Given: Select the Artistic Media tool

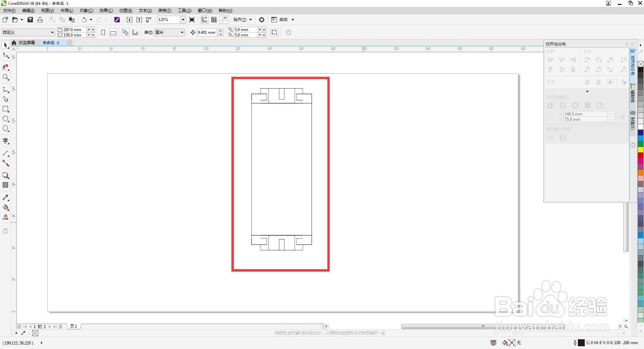Looking at the screenshot, I should 6,99.
